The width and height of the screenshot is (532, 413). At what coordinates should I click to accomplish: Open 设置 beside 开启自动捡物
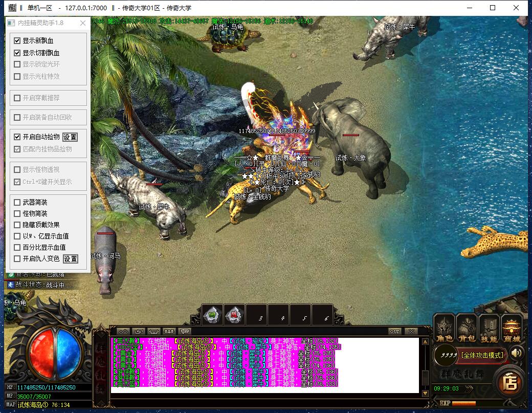pyautogui.click(x=70, y=137)
